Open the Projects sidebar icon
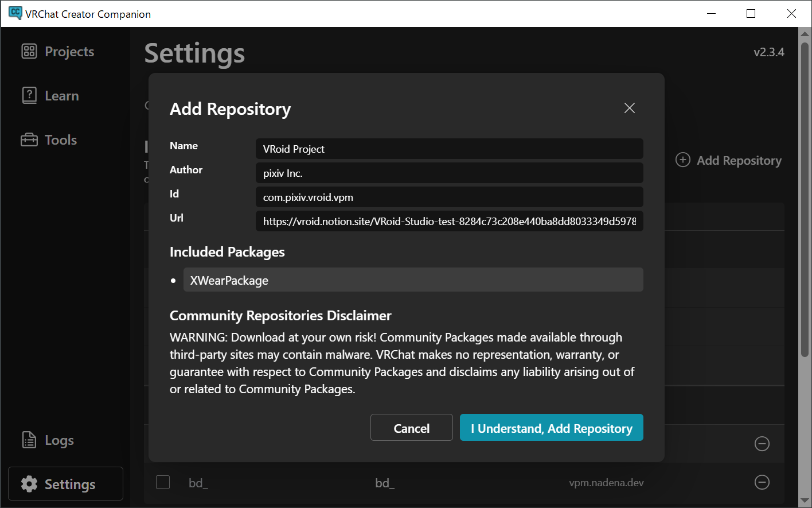This screenshot has width=812, height=508. point(29,51)
